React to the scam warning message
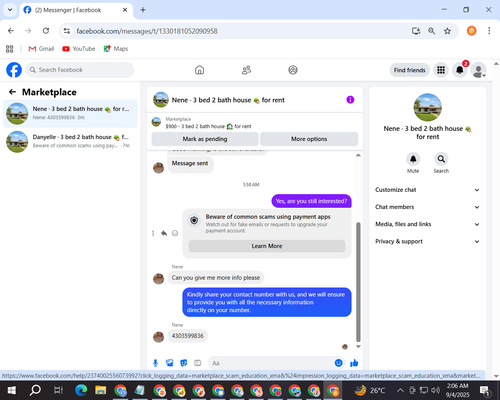500x400 pixels. click(175, 233)
